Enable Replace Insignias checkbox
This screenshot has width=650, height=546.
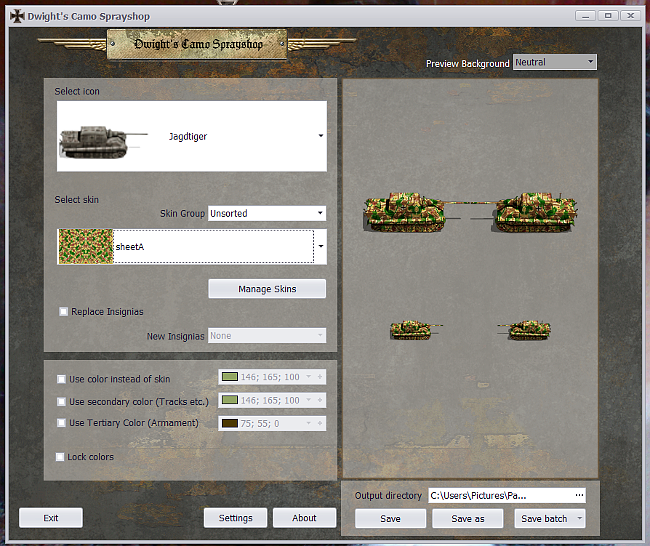click(x=64, y=312)
